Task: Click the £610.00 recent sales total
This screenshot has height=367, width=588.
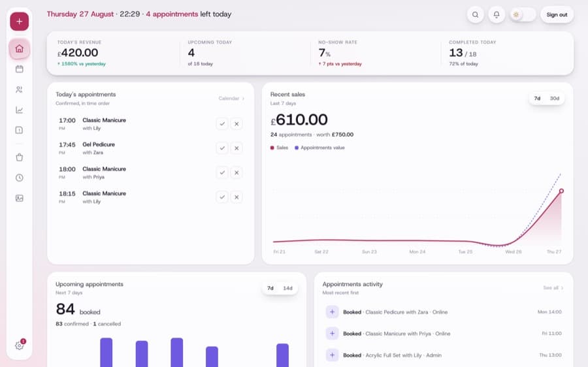Action: (299, 120)
